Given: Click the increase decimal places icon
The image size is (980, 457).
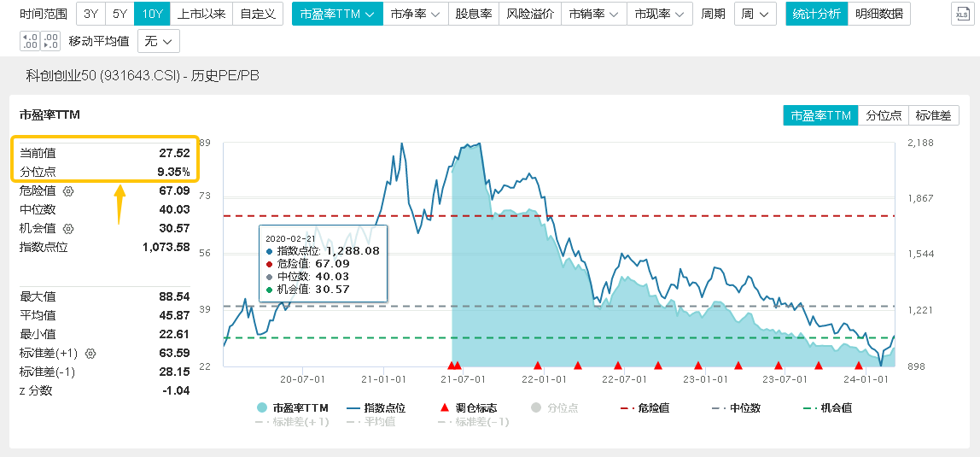Looking at the screenshot, I should pyautogui.click(x=29, y=40).
